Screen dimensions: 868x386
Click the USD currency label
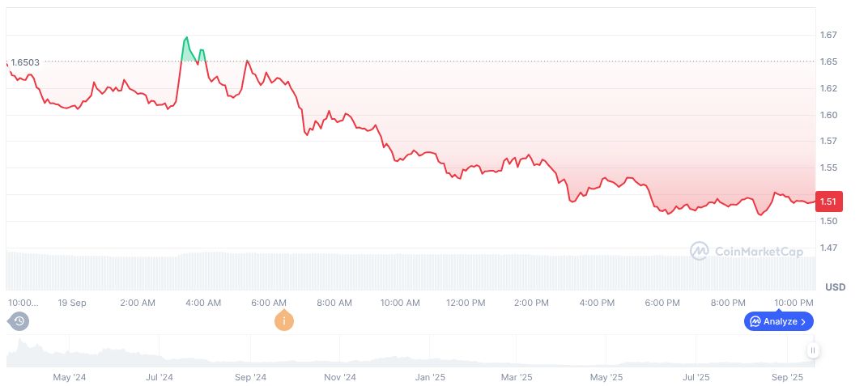[x=835, y=287]
